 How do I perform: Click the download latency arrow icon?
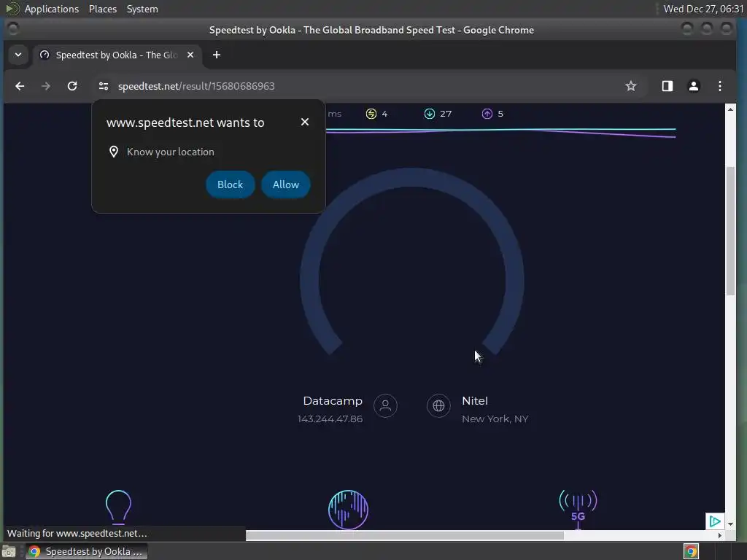(429, 114)
